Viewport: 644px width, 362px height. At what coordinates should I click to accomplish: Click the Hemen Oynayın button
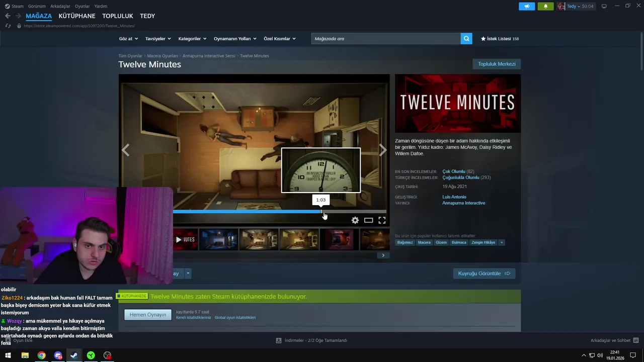tap(148, 315)
